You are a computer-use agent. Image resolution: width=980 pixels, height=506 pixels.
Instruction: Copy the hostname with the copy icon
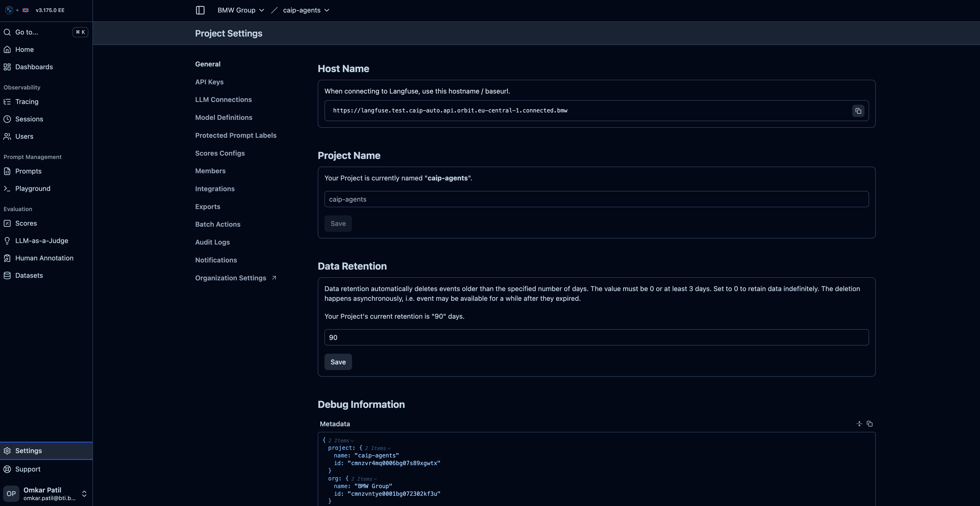coord(858,111)
